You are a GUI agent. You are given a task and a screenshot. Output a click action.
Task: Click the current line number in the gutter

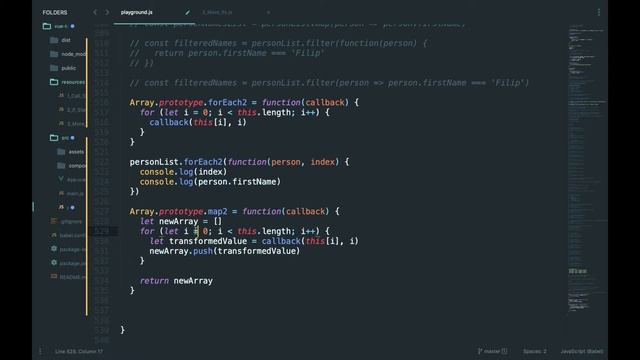pyautogui.click(x=101, y=231)
